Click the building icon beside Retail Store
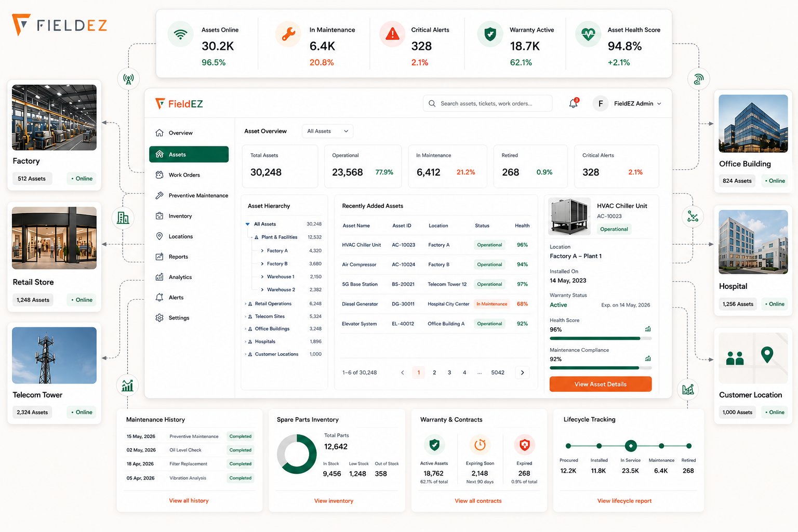Viewport: 798px width, 532px height. (x=123, y=218)
